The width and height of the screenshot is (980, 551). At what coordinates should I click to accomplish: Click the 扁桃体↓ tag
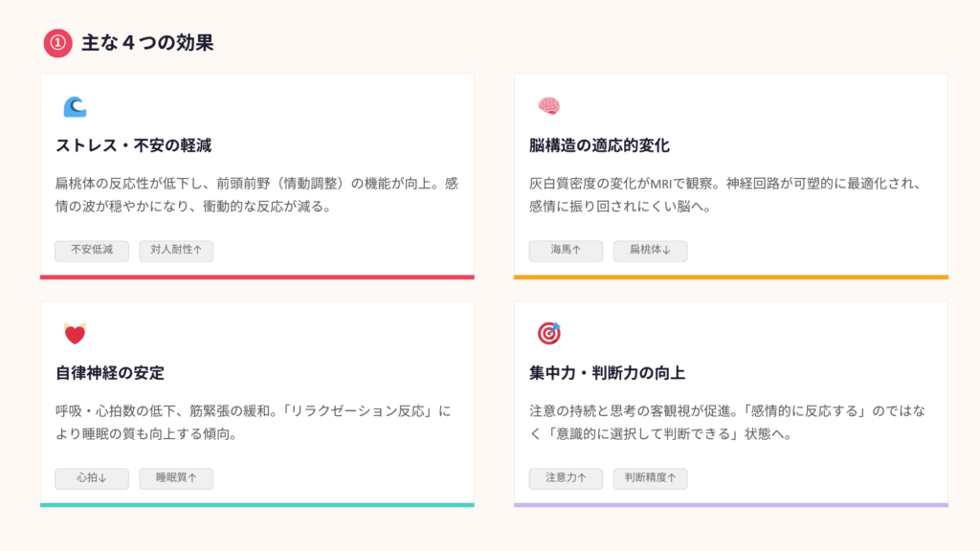(x=650, y=251)
